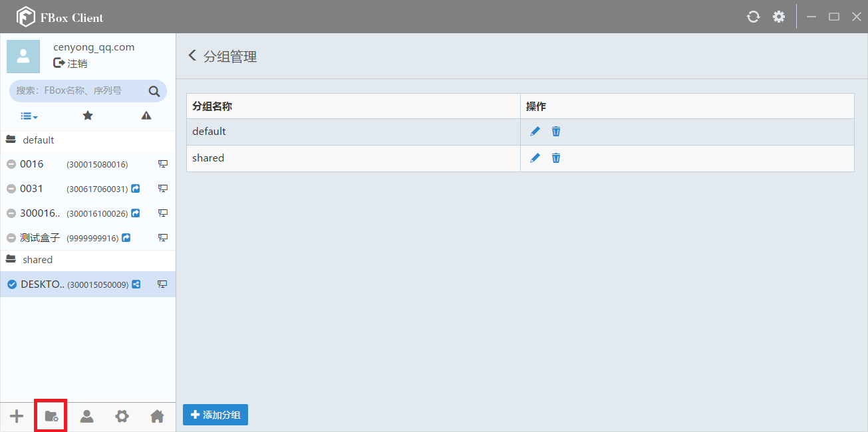Click the refresh icon in title bar

[x=753, y=17]
